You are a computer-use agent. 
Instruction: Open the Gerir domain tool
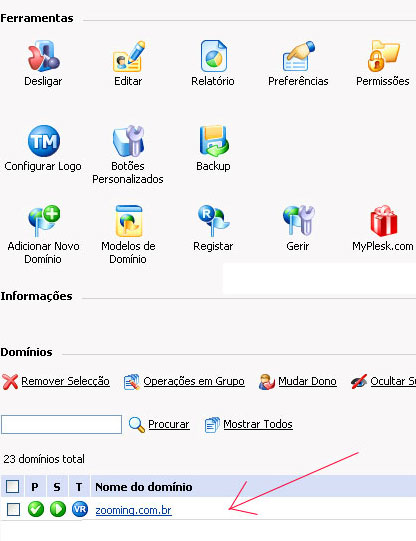pos(299,221)
